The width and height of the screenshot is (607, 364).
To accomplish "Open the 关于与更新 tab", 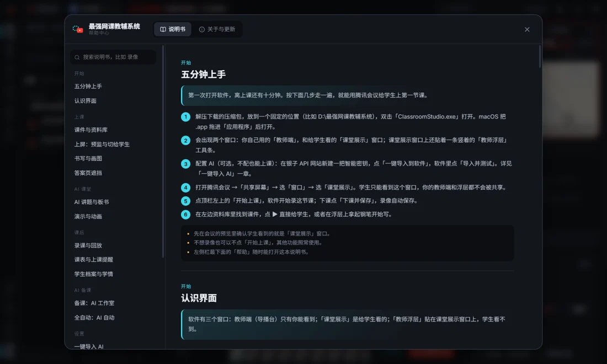I will 217,29.
